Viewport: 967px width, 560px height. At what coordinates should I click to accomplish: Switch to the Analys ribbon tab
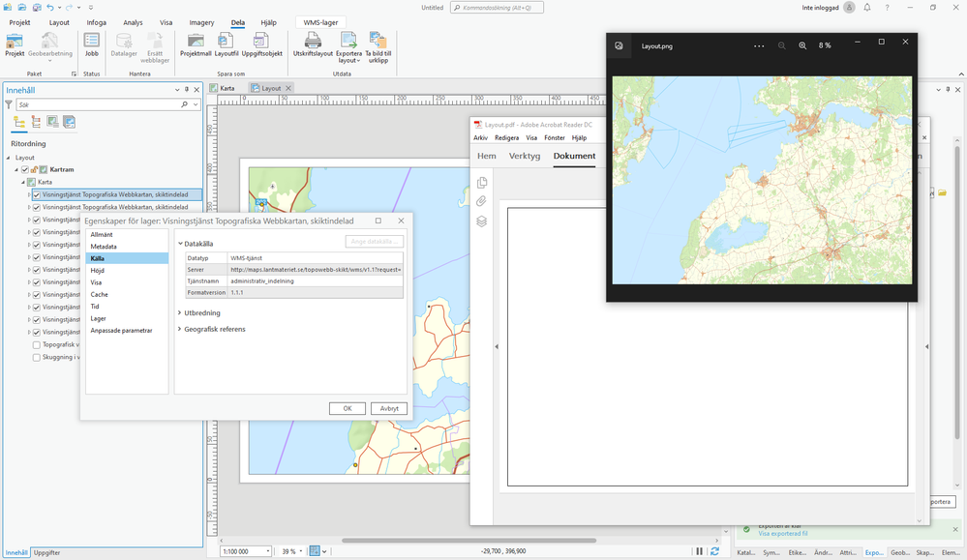133,22
